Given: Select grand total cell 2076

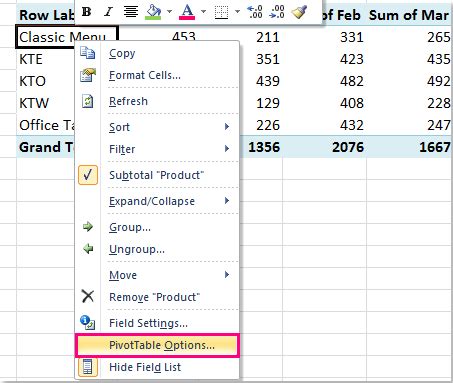Looking at the screenshot, I should [x=324, y=147].
